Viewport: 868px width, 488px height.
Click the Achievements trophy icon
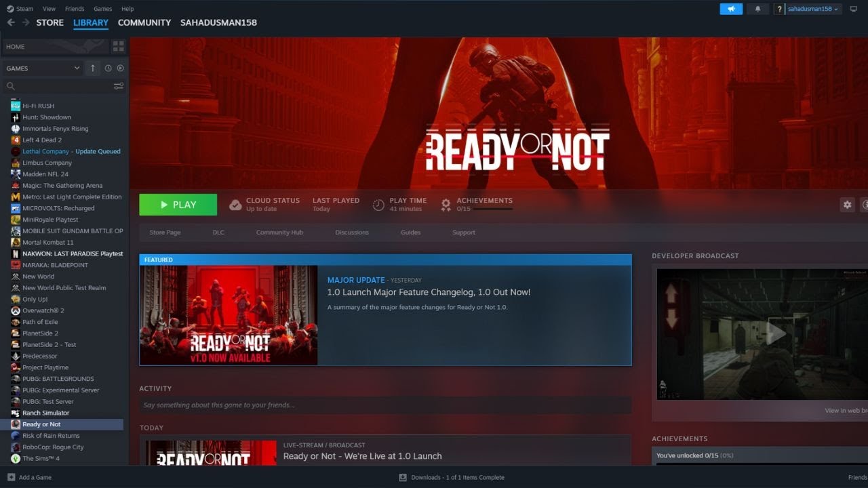click(x=446, y=205)
